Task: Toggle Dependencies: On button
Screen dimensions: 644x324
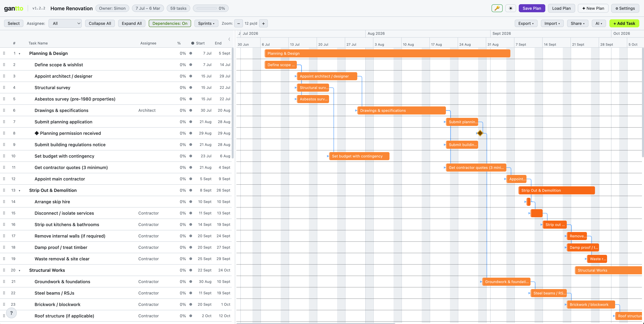Action: click(170, 24)
